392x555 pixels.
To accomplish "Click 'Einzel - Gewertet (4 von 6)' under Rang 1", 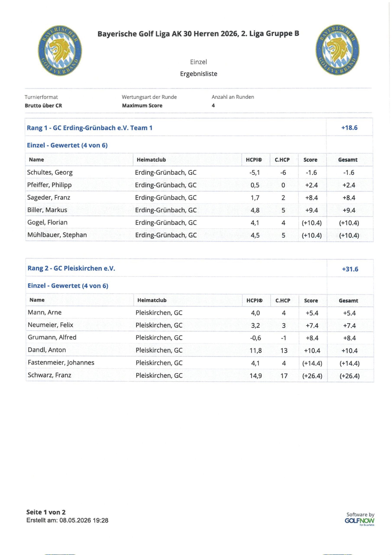I will click(67, 145).
